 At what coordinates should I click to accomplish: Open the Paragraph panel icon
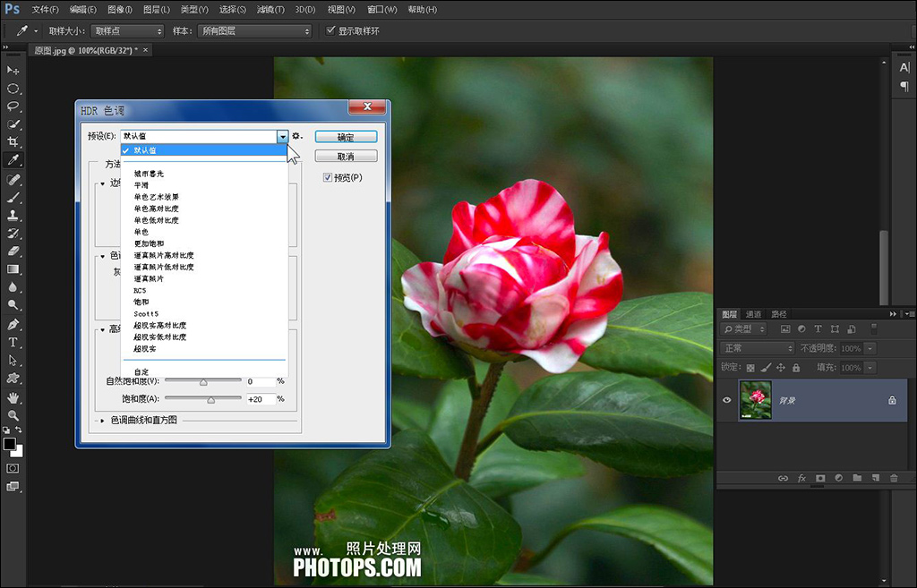[x=904, y=87]
